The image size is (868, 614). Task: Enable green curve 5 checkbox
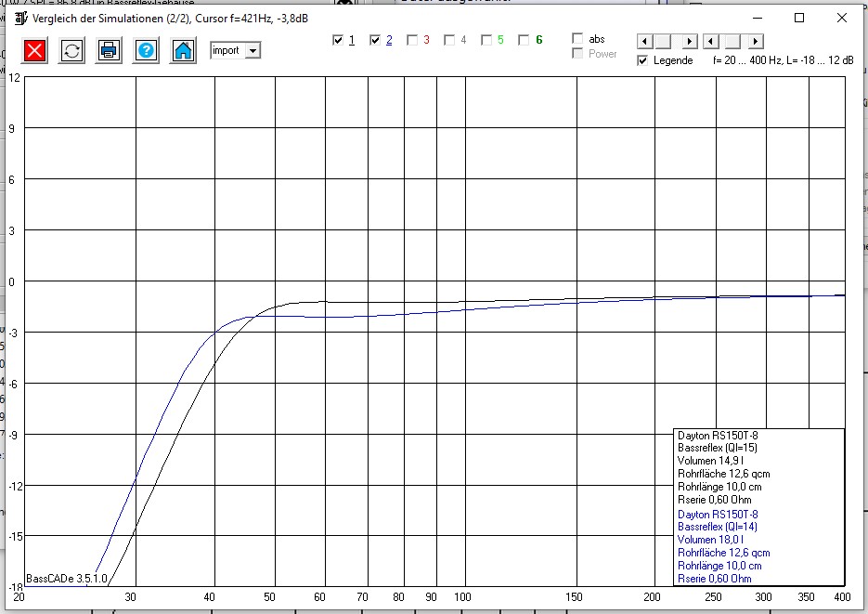pyautogui.click(x=486, y=40)
